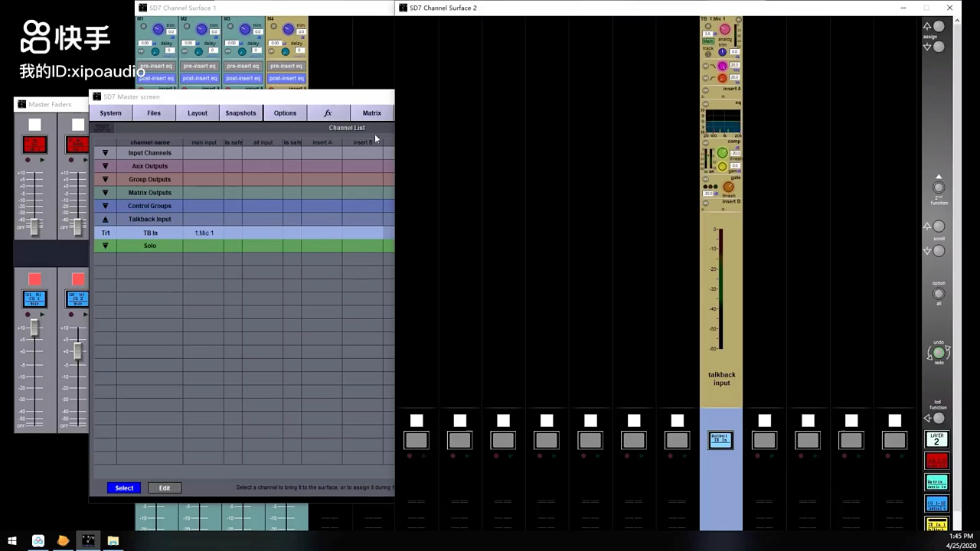980x551 pixels.
Task: Toggle the comp on/off button on talkback strip
Action: pos(705,142)
